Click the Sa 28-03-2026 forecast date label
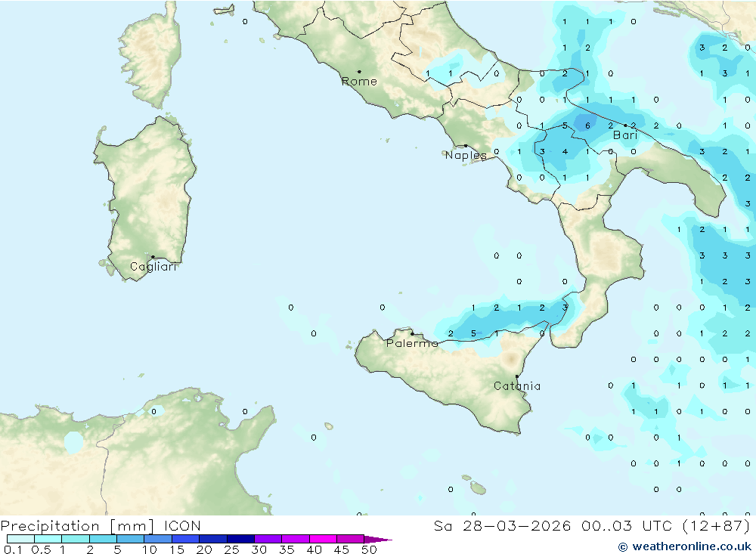The height and width of the screenshot is (554, 756). (502, 525)
